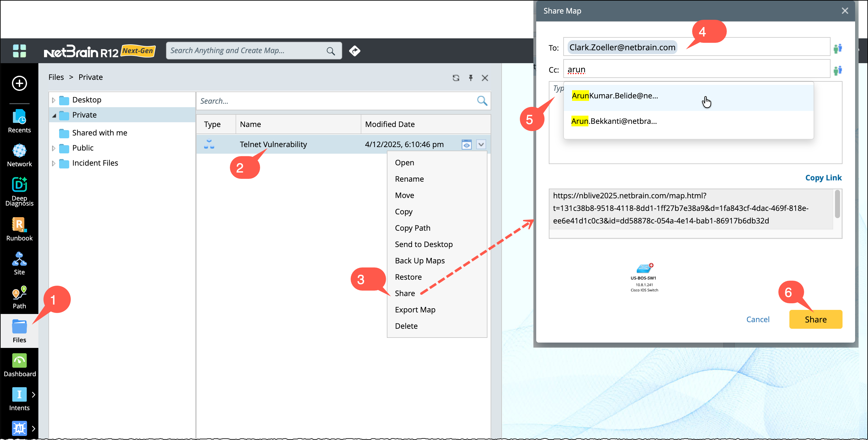Screen dimensions: 868x440
Task: Choose Export Map from context menu
Action: [x=415, y=310]
